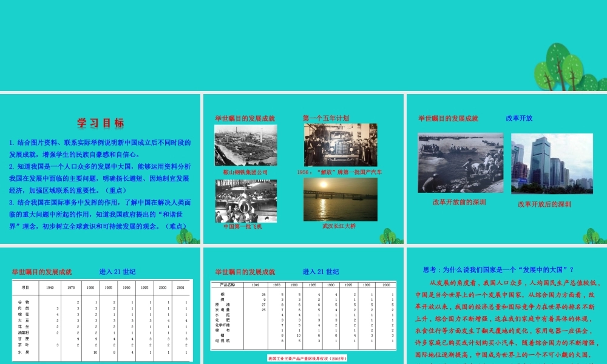Image resolution: width=607 pixels, height=364 pixels.
Task: Click the 谷物 row label in the table
Action: pos(24,302)
